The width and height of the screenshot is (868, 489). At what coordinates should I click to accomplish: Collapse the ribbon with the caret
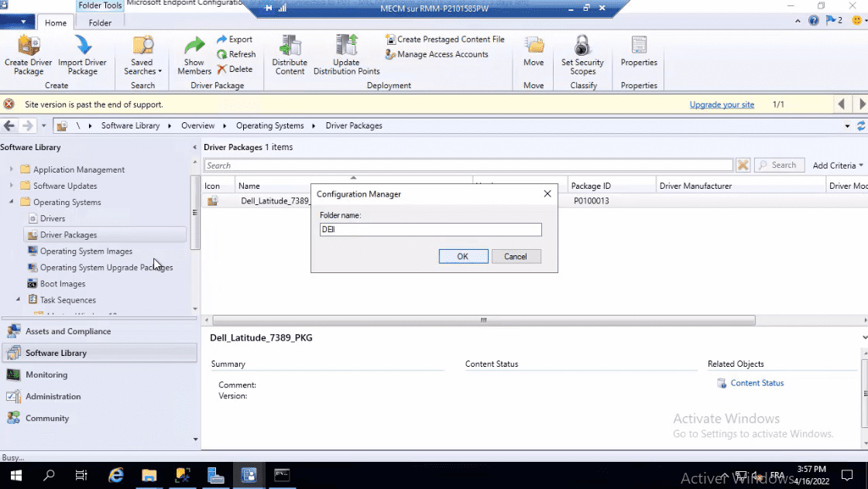pyautogui.click(x=798, y=21)
